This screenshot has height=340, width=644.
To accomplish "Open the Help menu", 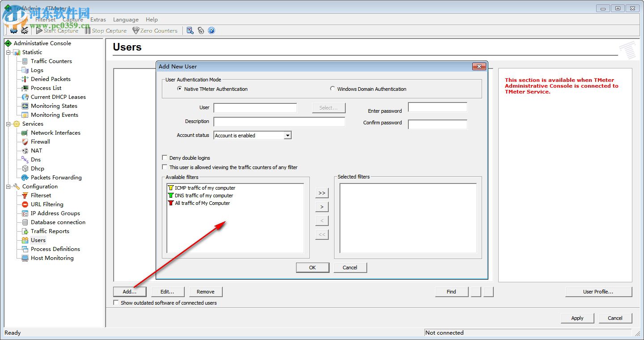I will [152, 20].
